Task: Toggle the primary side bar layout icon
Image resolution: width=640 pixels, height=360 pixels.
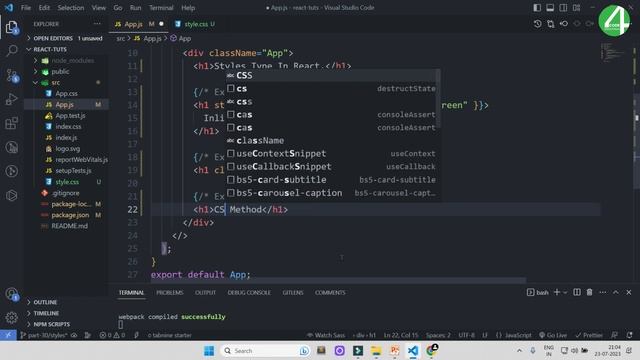Action: (x=537, y=8)
